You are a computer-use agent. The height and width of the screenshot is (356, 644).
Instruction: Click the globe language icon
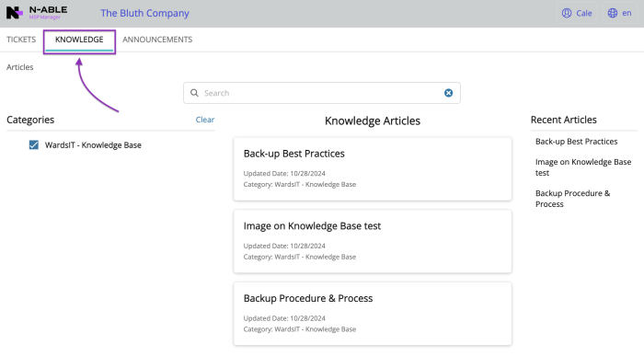tap(613, 13)
